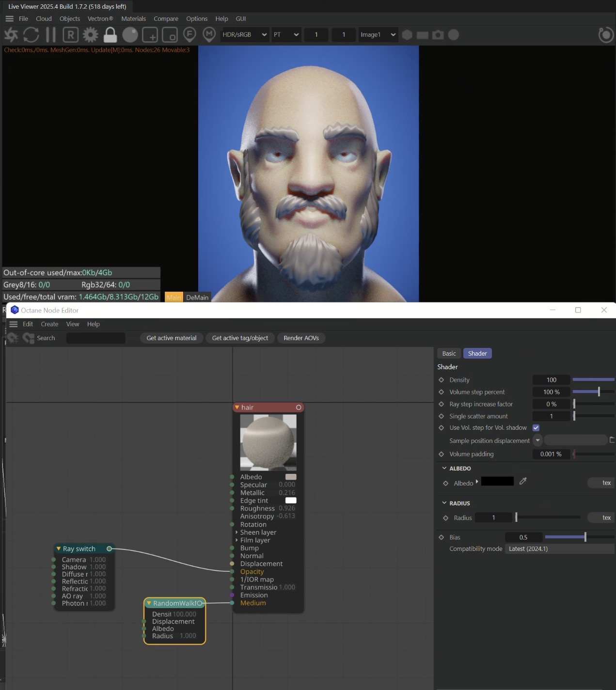This screenshot has width=616, height=690.
Task: Click the Node Editor Search field
Action: coord(95,338)
